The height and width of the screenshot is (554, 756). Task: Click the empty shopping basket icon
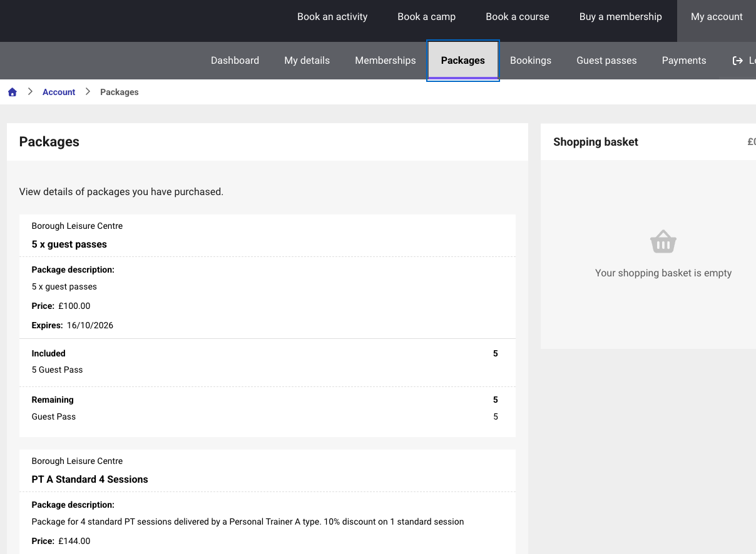(663, 241)
